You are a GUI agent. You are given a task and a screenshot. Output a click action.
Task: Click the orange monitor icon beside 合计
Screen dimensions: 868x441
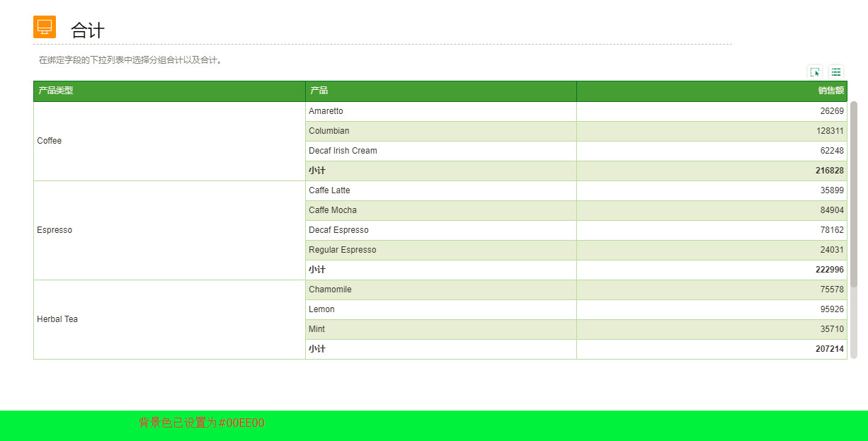45,27
